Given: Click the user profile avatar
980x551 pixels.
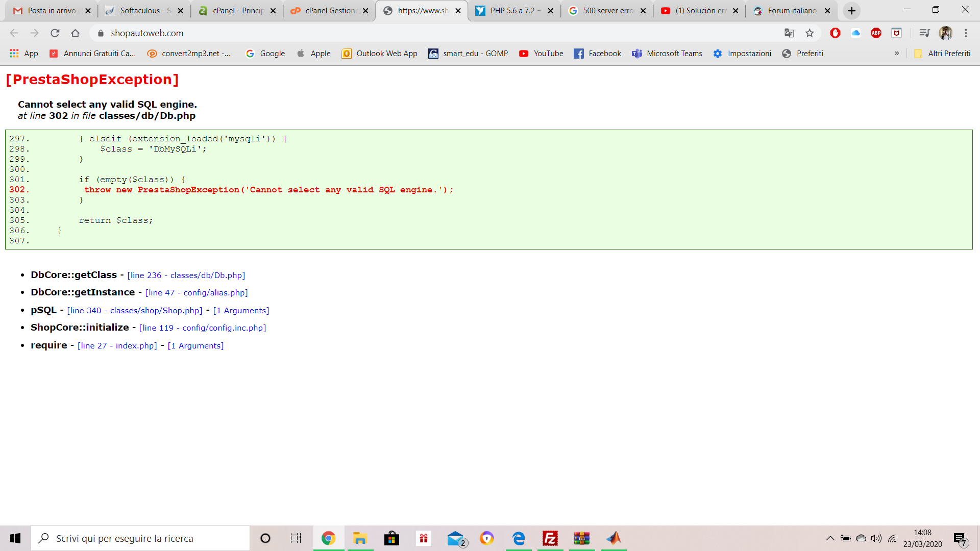Looking at the screenshot, I should click(x=945, y=33).
